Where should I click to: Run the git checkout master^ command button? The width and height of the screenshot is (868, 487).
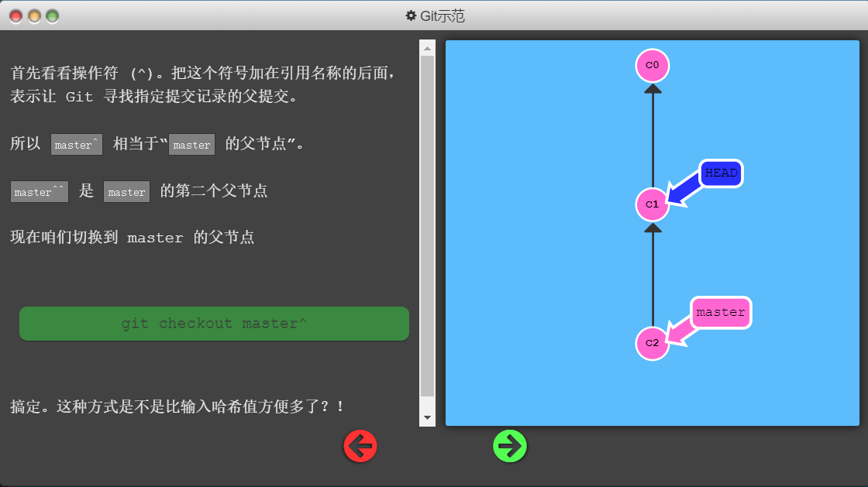214,324
